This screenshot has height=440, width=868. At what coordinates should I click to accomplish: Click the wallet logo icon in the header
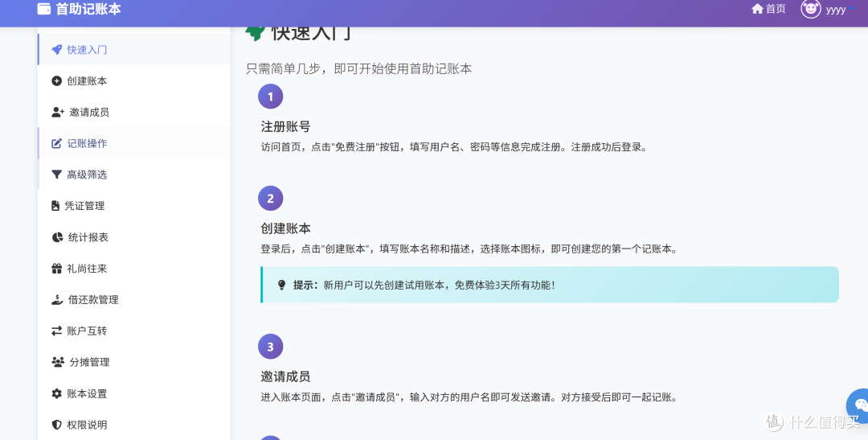pyautogui.click(x=43, y=9)
